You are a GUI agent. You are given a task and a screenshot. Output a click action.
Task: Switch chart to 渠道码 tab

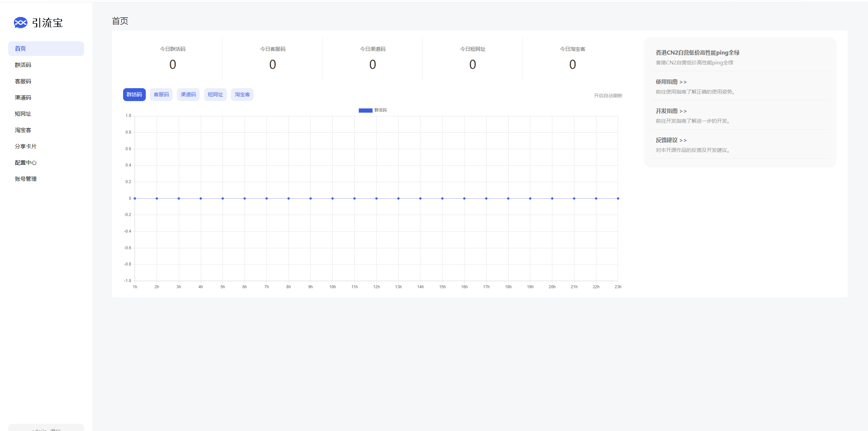188,95
